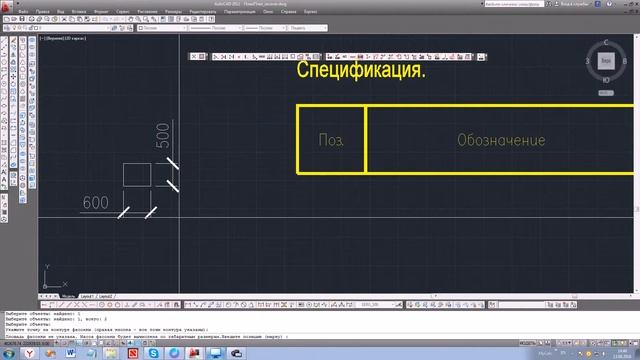640x360 pixels.
Task: Open the layer list dropdown
Action: pos(108,28)
